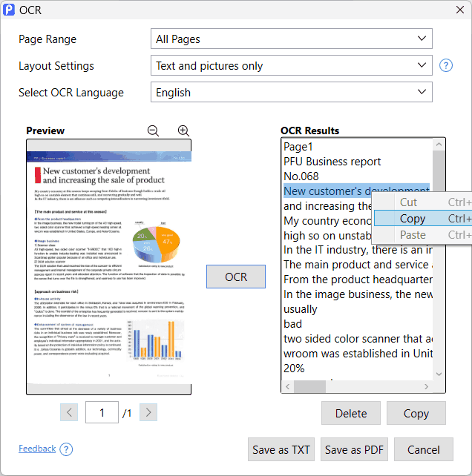Close the OCR dialog window
This screenshot has height=476, width=472.
click(460, 10)
